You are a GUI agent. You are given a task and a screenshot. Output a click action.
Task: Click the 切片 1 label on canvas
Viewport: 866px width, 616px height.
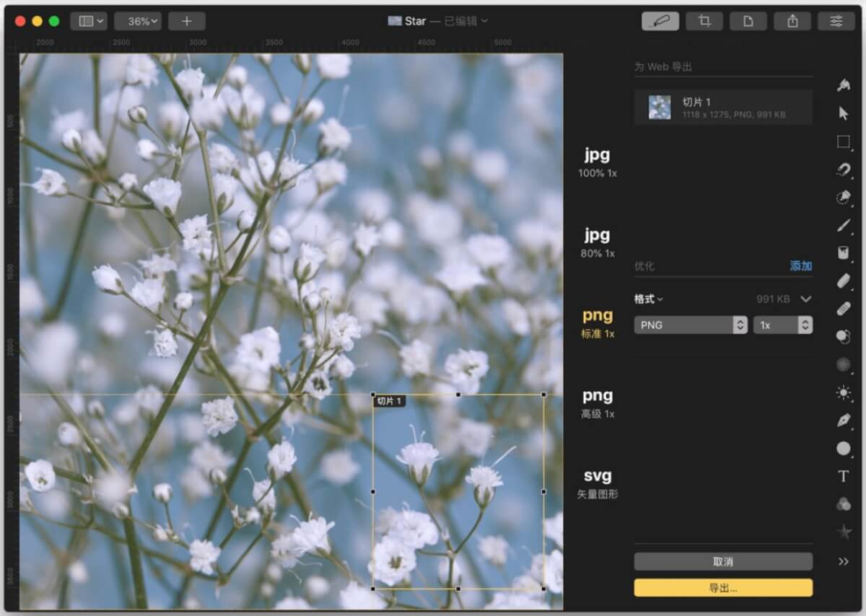point(390,401)
